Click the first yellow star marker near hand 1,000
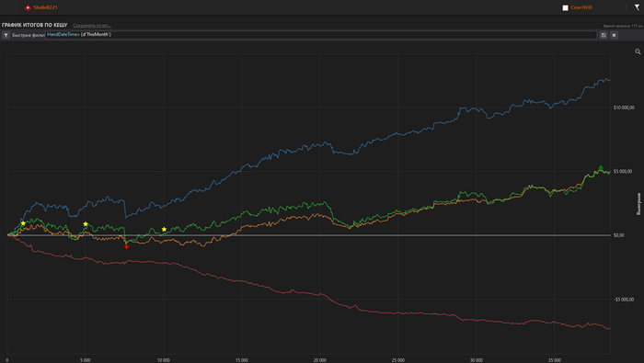 click(23, 223)
